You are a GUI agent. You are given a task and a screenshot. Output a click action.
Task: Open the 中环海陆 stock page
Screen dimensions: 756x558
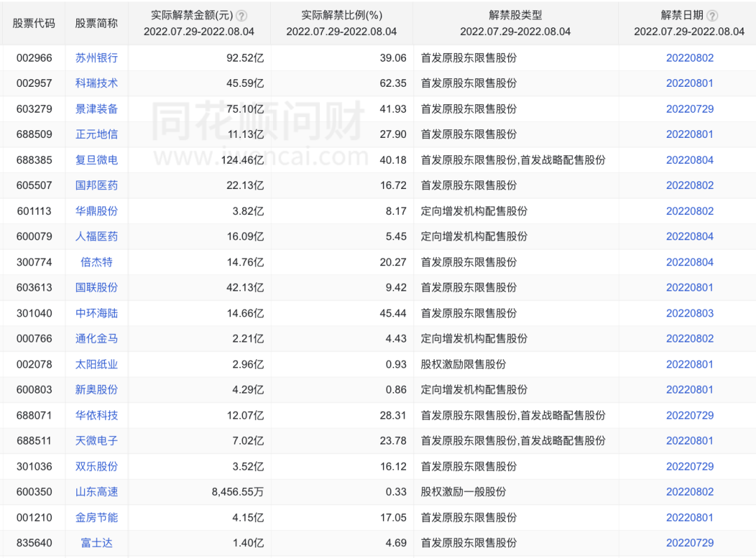[97, 314]
